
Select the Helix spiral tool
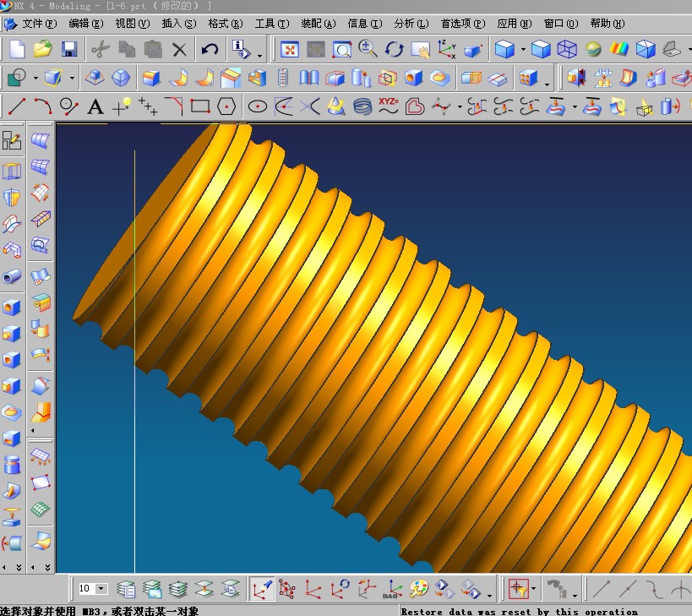[362, 106]
